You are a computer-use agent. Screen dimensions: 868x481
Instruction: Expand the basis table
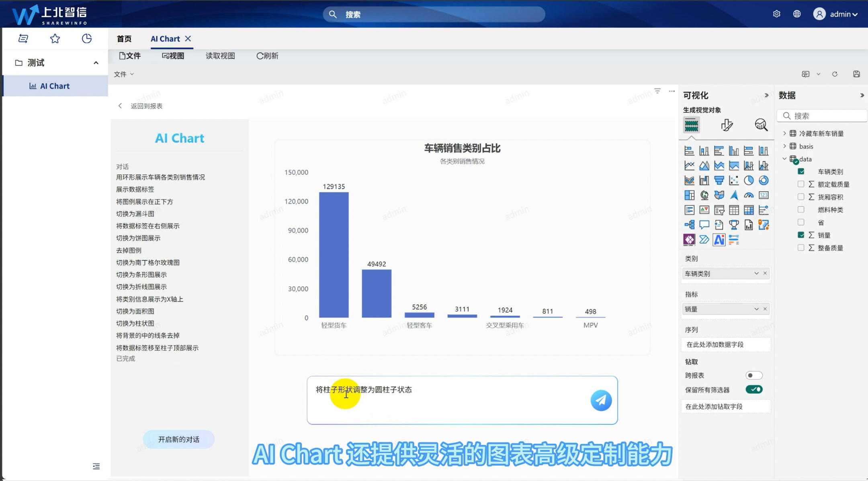784,146
